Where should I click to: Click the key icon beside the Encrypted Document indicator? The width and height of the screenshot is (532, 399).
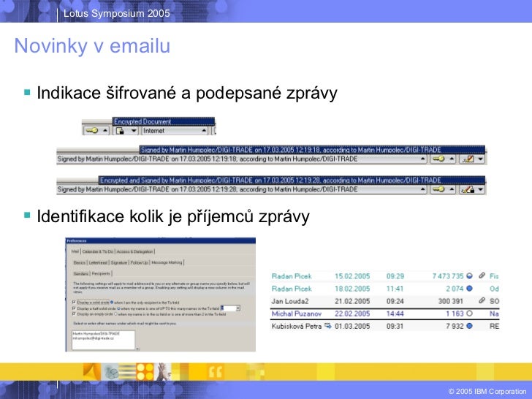[91, 131]
